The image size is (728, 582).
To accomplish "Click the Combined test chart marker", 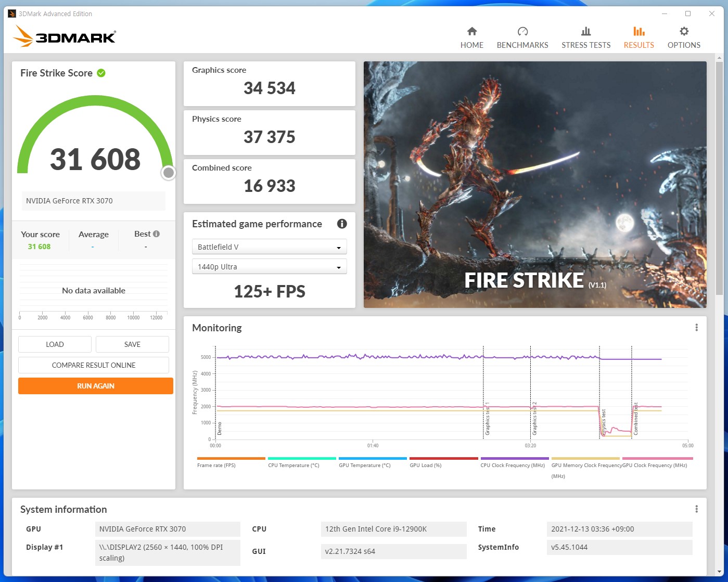I will (x=635, y=419).
